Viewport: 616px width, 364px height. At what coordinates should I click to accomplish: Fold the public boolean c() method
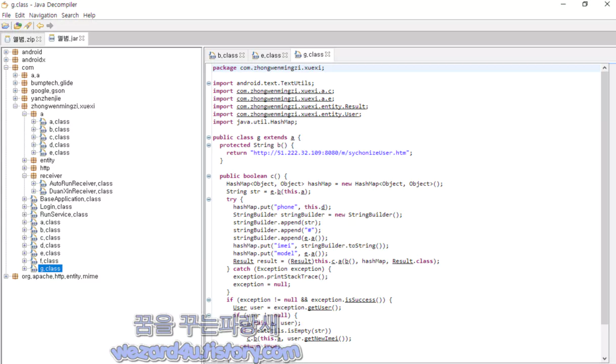pyautogui.click(x=209, y=176)
